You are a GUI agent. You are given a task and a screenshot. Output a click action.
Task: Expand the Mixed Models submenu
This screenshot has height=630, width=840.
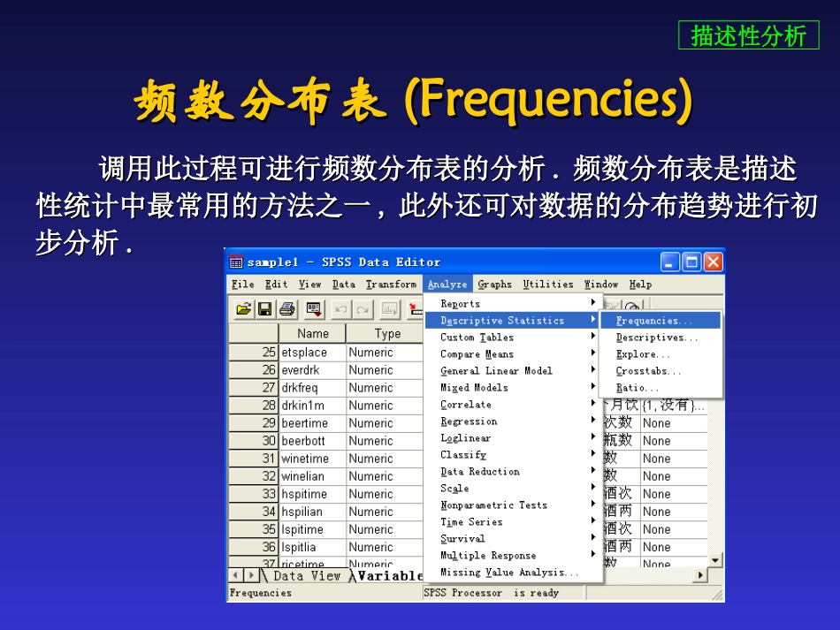(514, 388)
